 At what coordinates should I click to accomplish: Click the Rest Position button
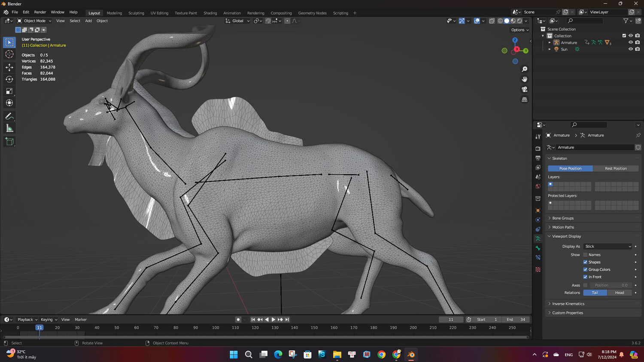coord(616,169)
